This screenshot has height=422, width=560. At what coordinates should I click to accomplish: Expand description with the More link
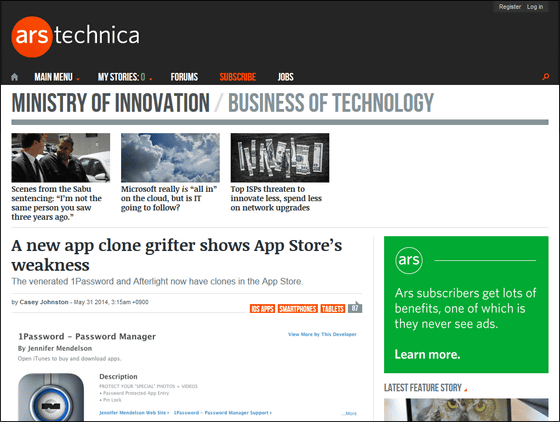349,413
